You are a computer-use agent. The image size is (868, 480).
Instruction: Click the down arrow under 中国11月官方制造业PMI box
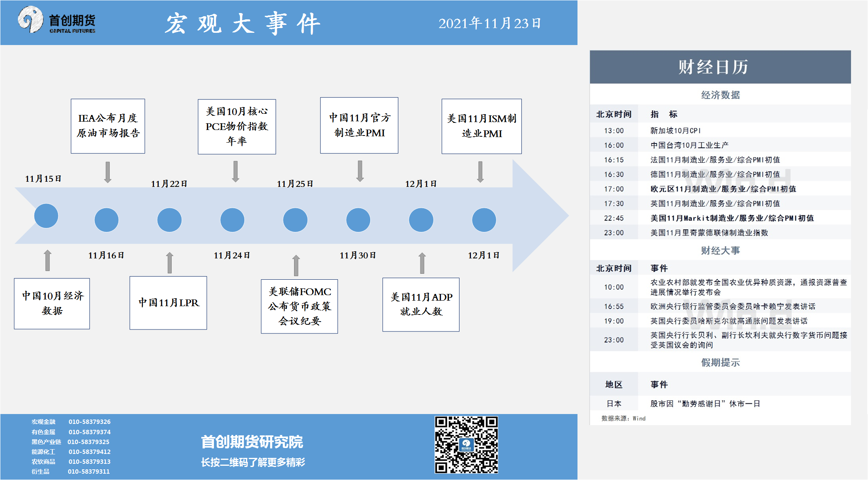(360, 171)
